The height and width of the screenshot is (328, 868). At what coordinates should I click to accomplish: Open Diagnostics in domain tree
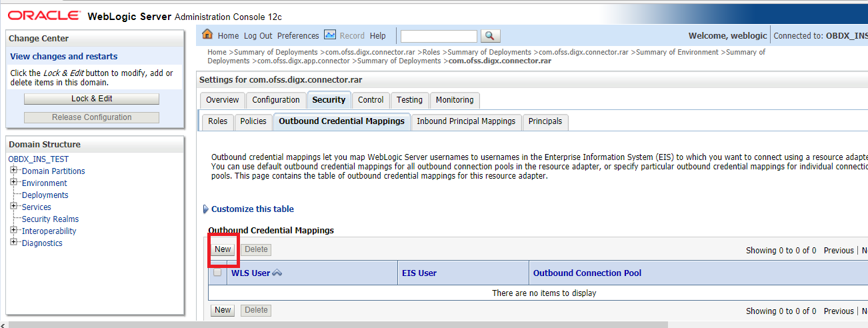tap(42, 243)
